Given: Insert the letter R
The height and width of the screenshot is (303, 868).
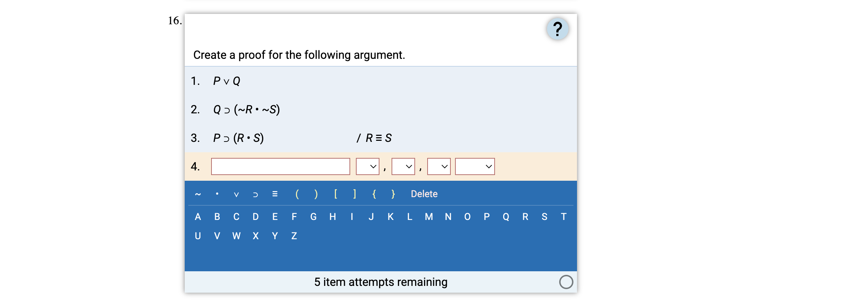Looking at the screenshot, I should click(525, 217).
